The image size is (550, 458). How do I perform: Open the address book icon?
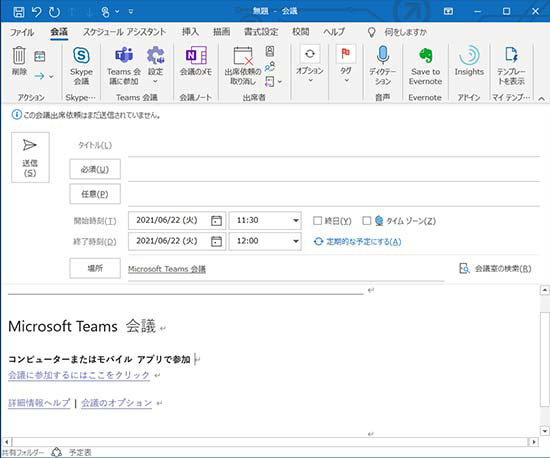click(270, 51)
